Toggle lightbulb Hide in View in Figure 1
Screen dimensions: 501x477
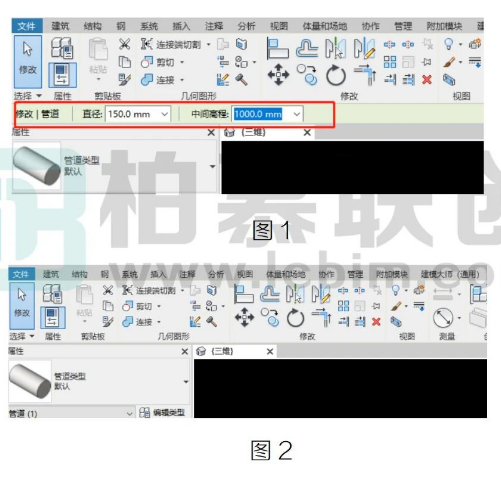coord(449,44)
